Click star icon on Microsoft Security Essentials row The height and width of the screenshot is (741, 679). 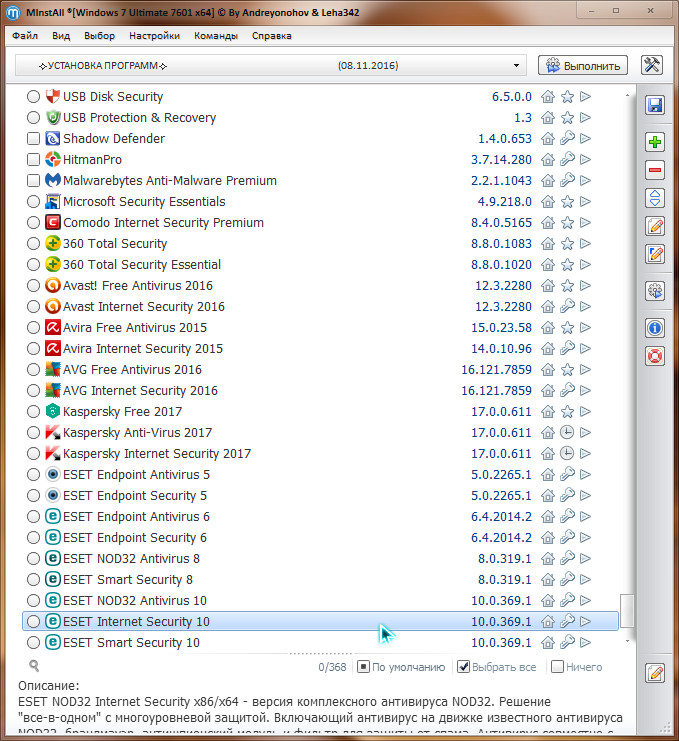pyautogui.click(x=567, y=202)
